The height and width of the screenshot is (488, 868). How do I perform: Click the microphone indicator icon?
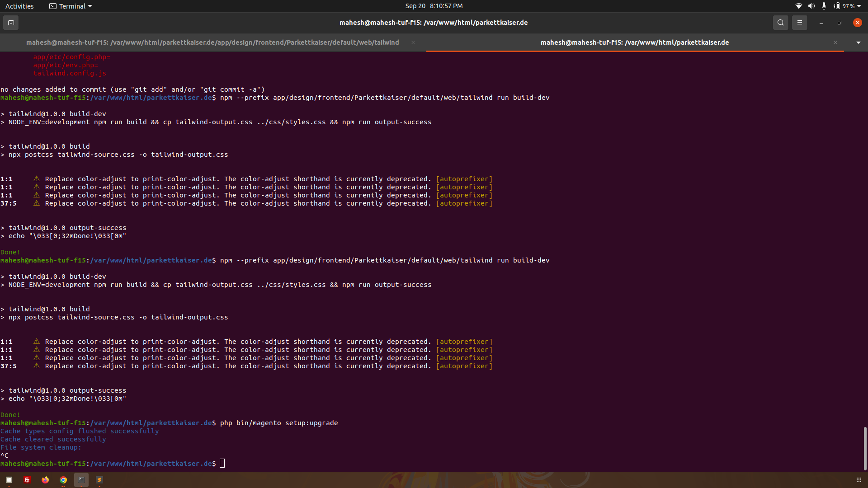[x=824, y=6]
